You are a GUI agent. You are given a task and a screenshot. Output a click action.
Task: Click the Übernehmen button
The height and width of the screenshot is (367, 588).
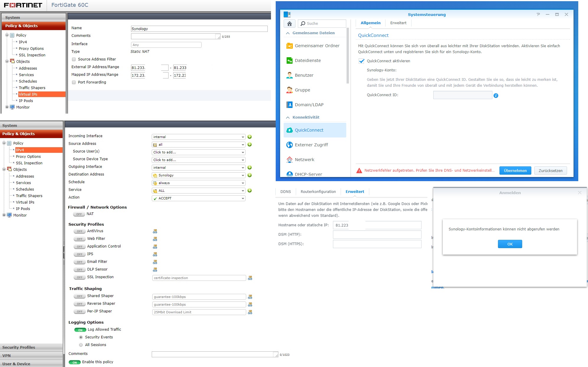[x=515, y=171]
